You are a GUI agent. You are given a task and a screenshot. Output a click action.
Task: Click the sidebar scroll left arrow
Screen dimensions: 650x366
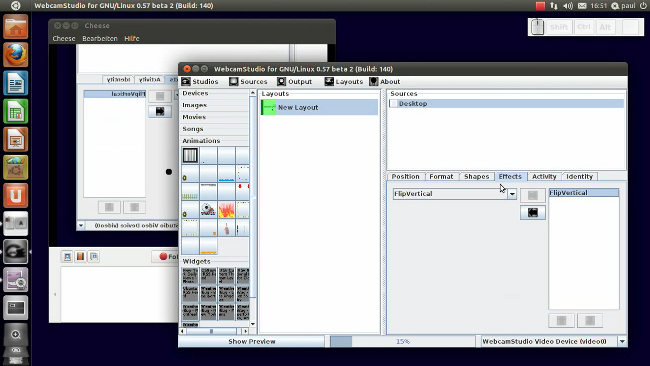click(x=183, y=331)
